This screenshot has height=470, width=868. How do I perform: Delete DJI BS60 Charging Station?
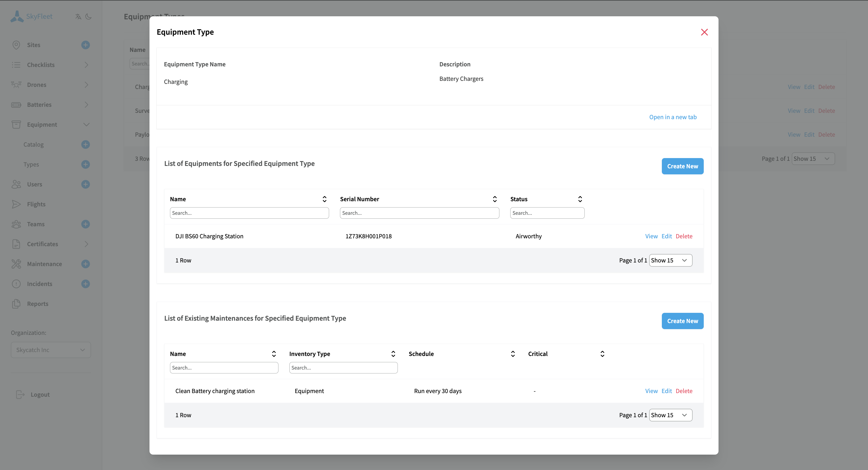(x=684, y=236)
